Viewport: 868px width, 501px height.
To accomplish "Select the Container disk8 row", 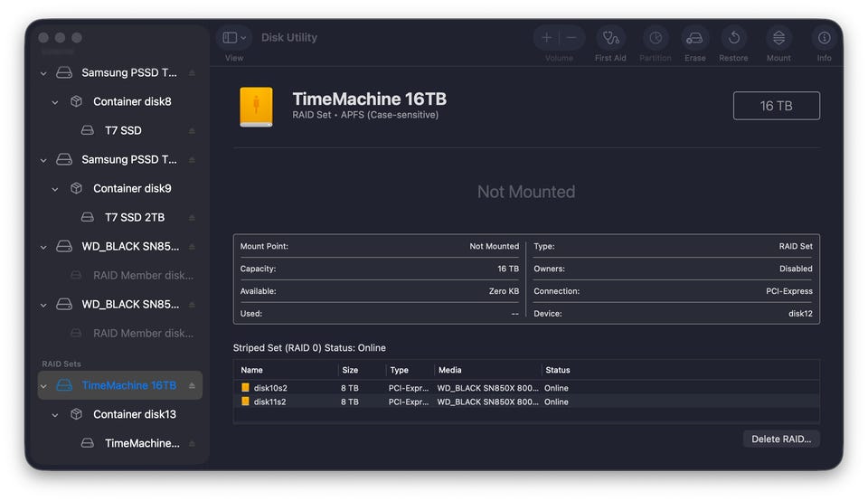I will pyautogui.click(x=119, y=102).
